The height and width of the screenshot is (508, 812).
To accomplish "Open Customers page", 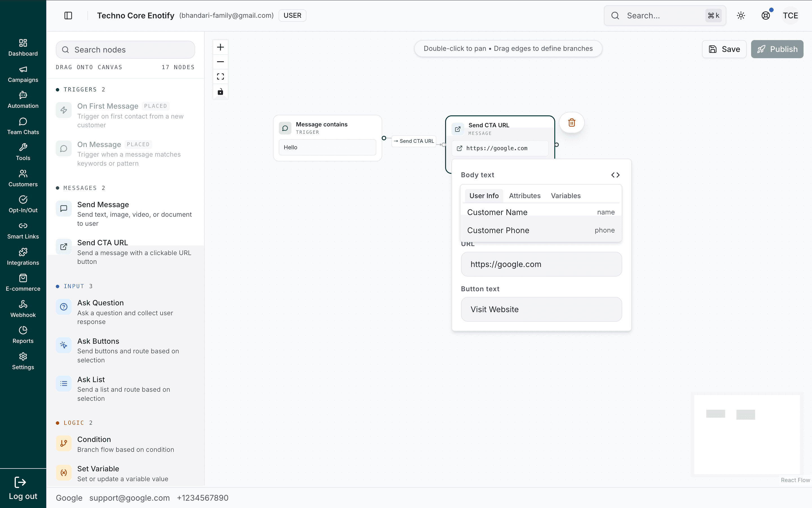I will 23,178.
